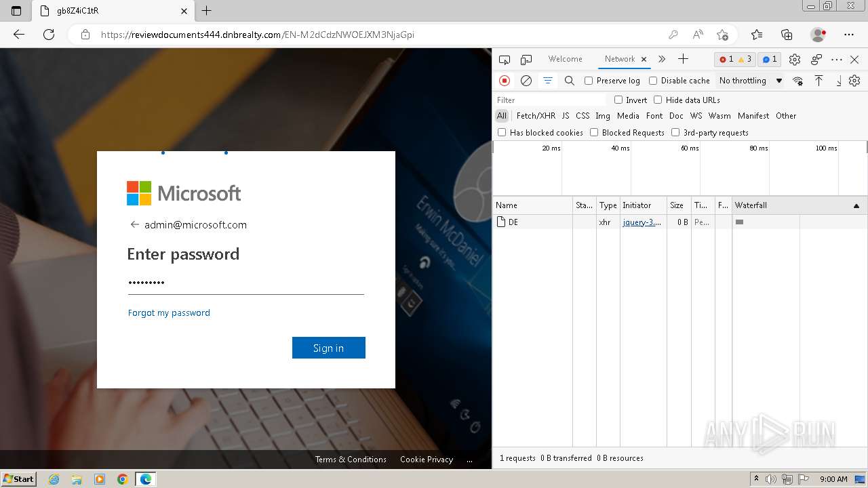Expand more DevTools tabs chevron
The height and width of the screenshot is (488, 868).
[662, 59]
